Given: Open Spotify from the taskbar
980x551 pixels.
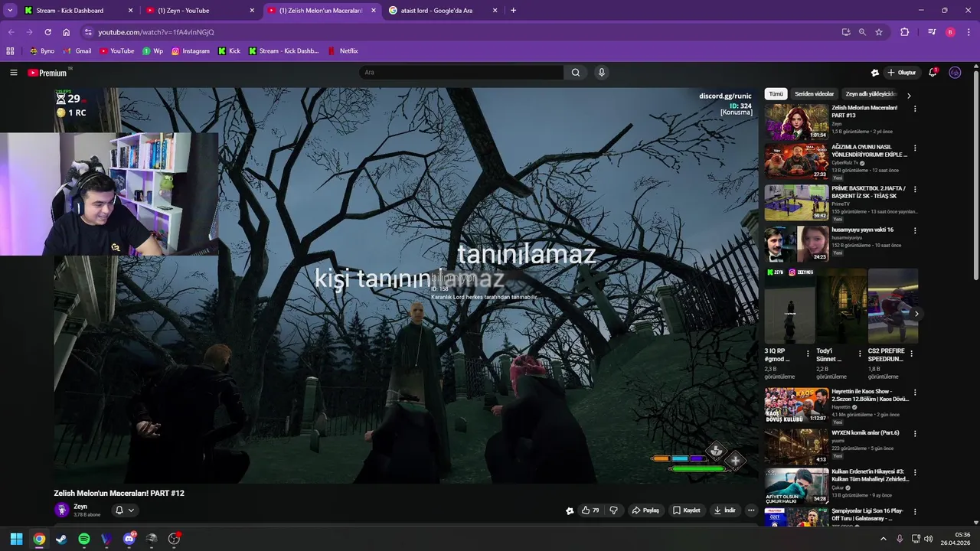Looking at the screenshot, I should pyautogui.click(x=84, y=539).
